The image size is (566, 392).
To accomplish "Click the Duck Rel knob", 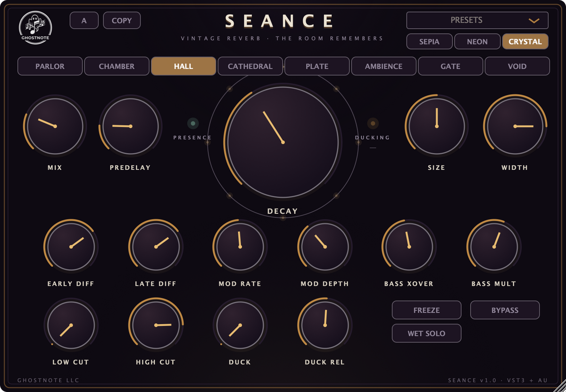I will [325, 325].
